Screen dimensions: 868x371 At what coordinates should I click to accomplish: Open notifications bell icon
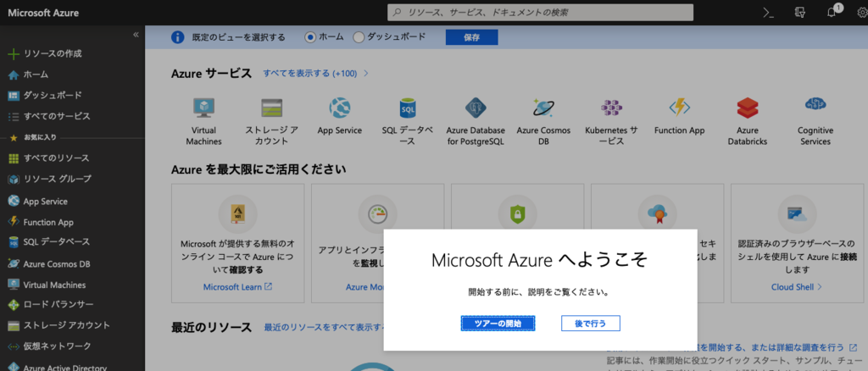tap(831, 13)
